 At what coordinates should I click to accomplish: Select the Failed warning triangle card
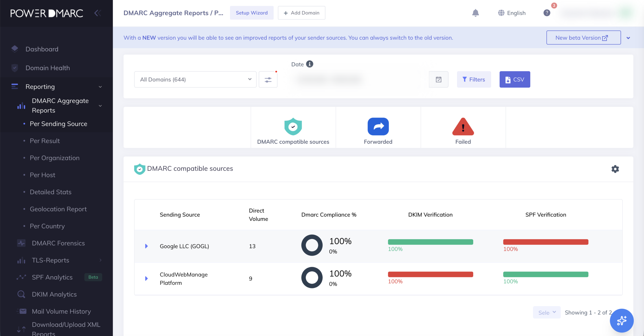coord(463,127)
